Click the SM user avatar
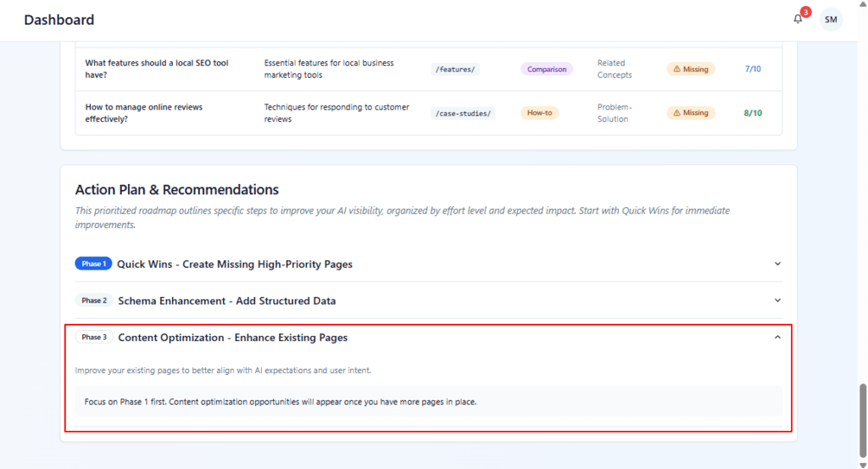868x469 pixels. pyautogui.click(x=831, y=20)
